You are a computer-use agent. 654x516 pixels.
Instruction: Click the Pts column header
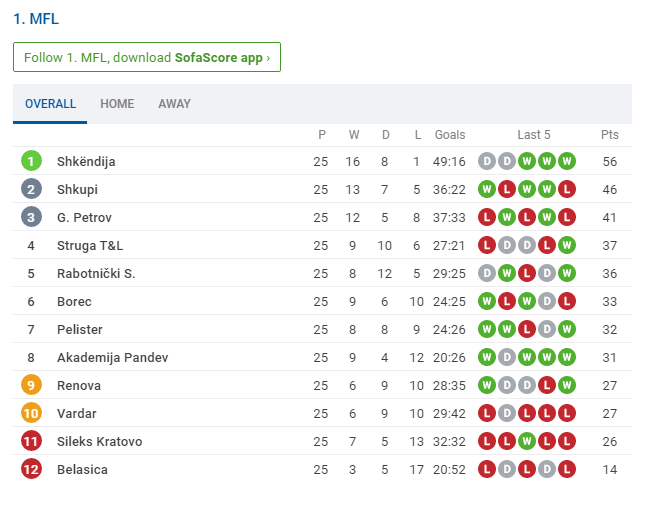pos(609,135)
